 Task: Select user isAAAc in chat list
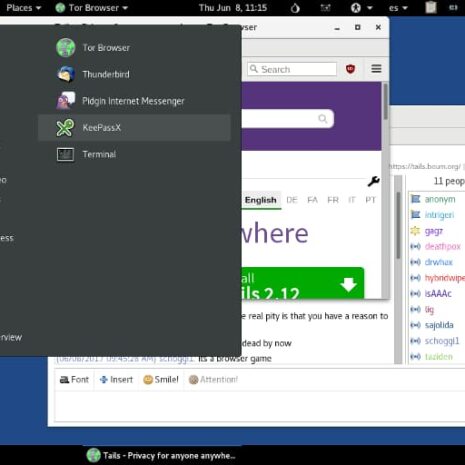pyautogui.click(x=438, y=293)
